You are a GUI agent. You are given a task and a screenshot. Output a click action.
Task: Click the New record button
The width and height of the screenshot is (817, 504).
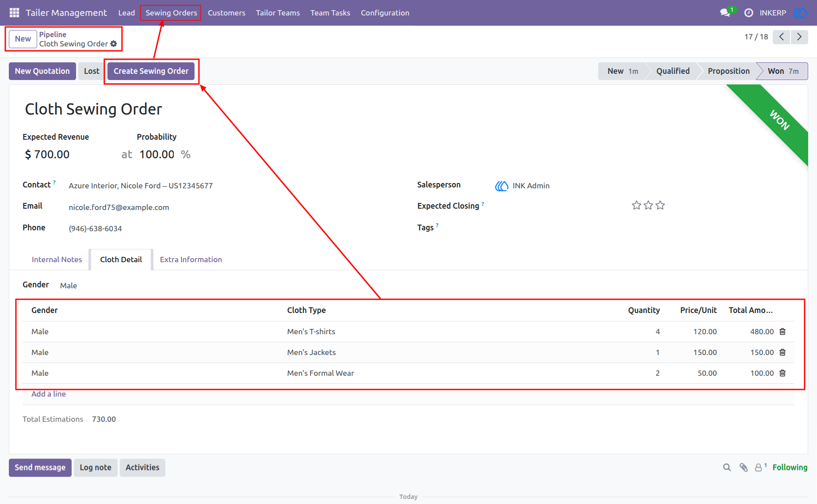point(23,39)
